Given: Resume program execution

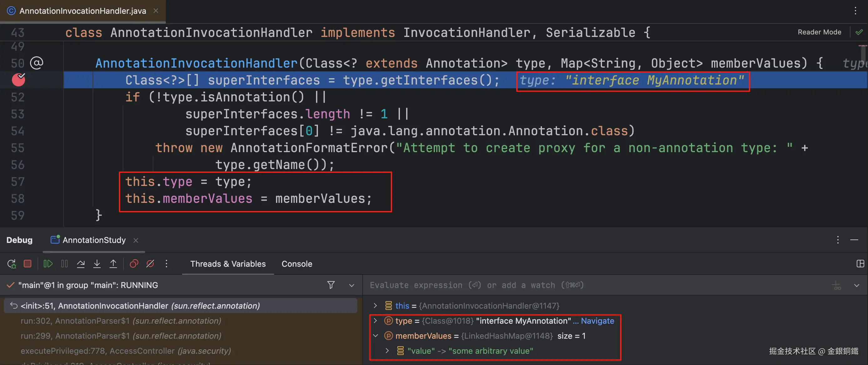Looking at the screenshot, I should (x=48, y=264).
